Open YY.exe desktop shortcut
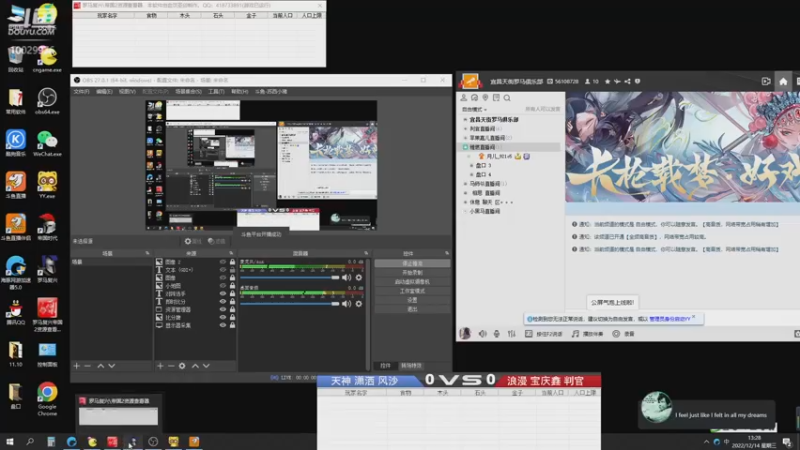 [47, 185]
